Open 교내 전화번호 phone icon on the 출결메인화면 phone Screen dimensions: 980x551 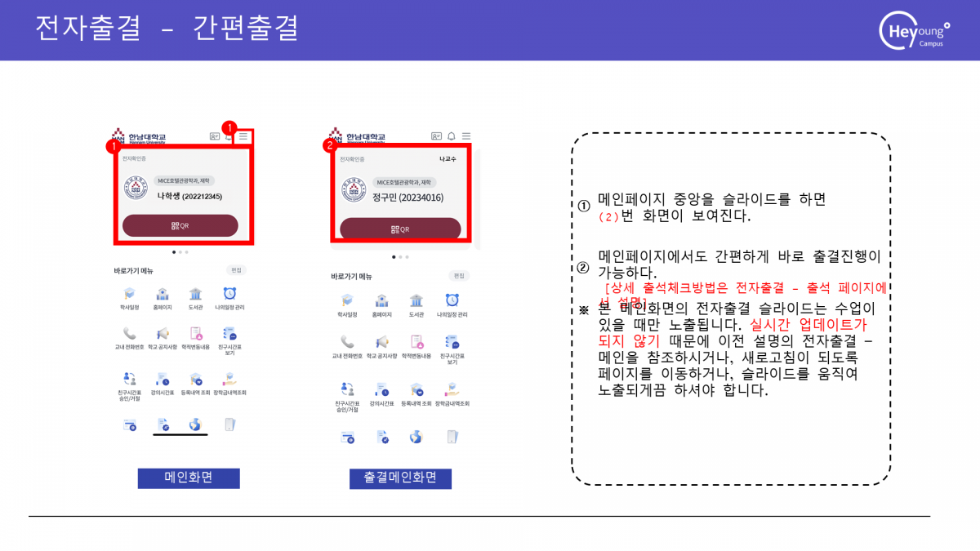pyautogui.click(x=347, y=347)
